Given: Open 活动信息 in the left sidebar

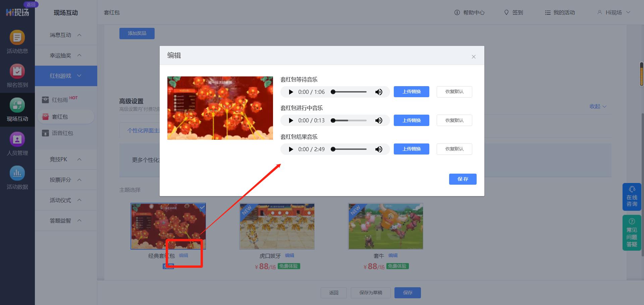Looking at the screenshot, I should [17, 42].
